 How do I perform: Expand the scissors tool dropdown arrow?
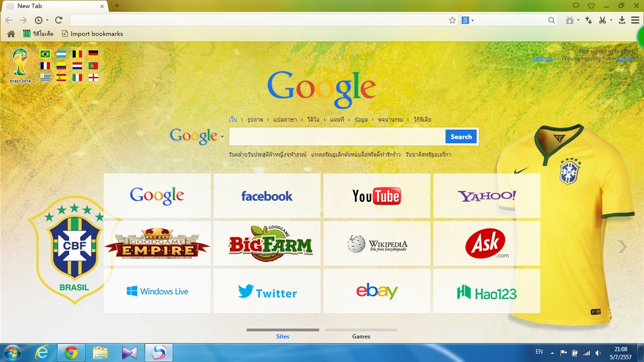click(611, 20)
